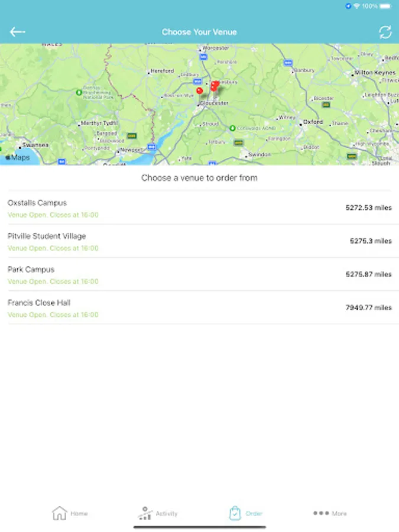Open the Activity tab
The height and width of the screenshot is (532, 399).
click(x=158, y=513)
